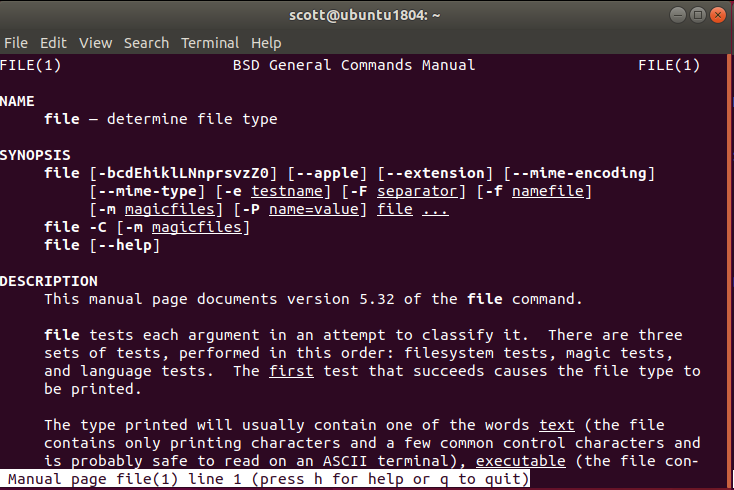
Task: Click underlined magicfiles after -P line's -m
Action: point(169,209)
